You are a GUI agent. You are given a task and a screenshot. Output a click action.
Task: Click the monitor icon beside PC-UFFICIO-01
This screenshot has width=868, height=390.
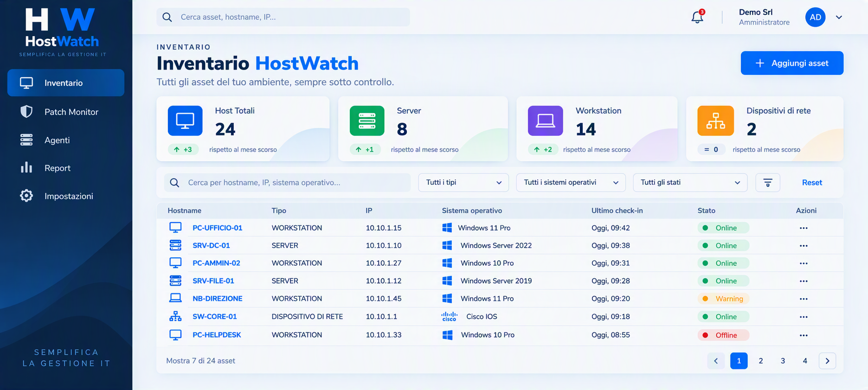click(x=175, y=228)
